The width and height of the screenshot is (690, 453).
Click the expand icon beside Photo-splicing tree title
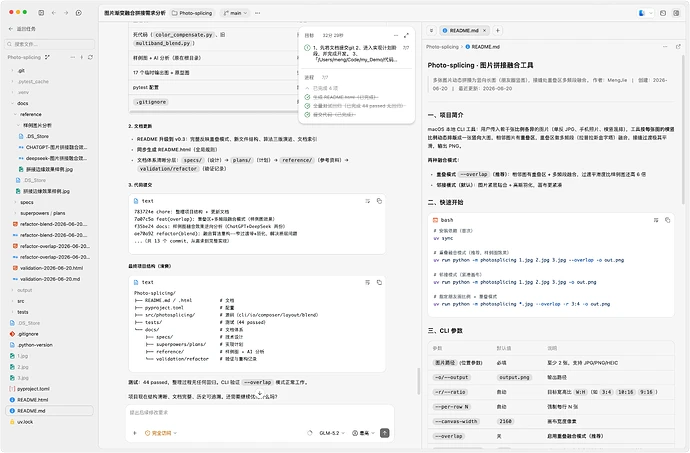[47, 57]
